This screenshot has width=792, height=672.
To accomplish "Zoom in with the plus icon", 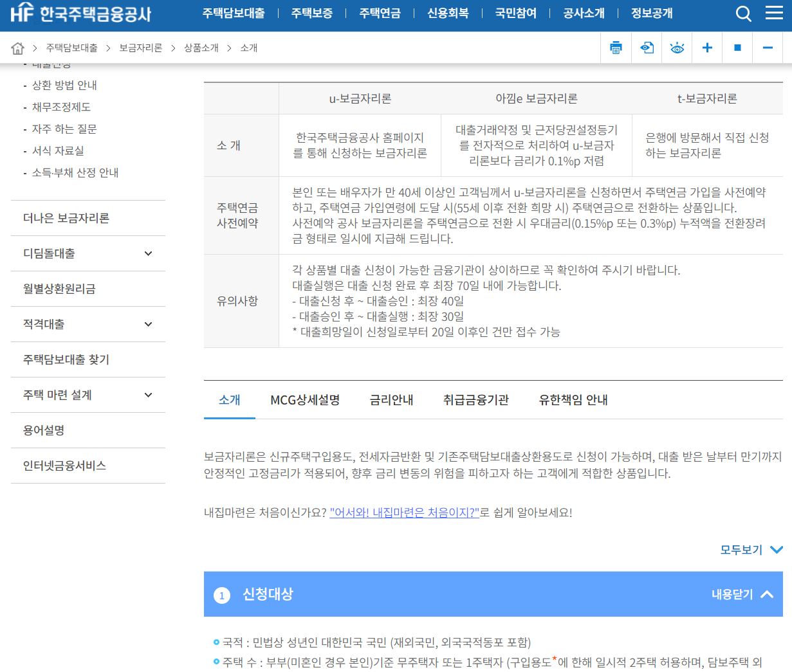I will click(707, 48).
